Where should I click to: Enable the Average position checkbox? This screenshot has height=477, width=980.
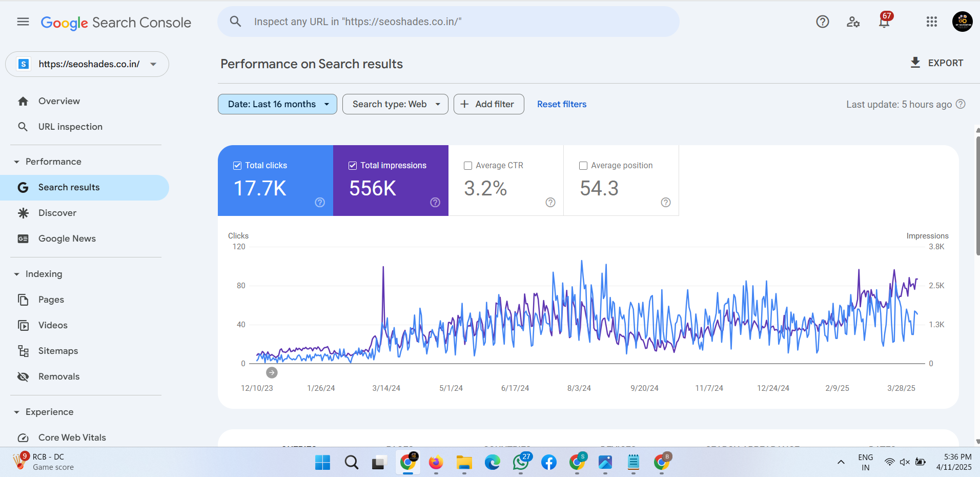coord(583,166)
